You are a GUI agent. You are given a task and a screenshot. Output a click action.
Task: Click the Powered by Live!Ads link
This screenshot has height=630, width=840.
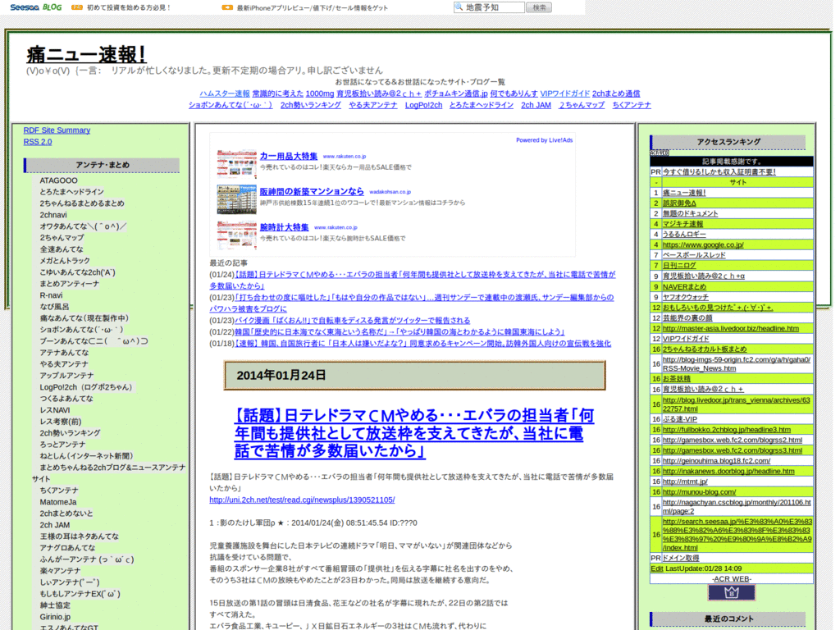point(544,140)
